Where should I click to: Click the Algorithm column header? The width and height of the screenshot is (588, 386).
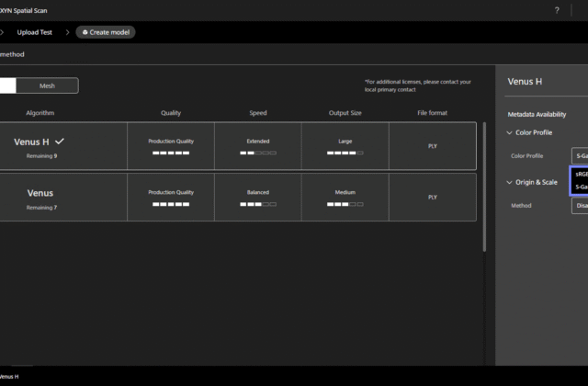tap(40, 113)
